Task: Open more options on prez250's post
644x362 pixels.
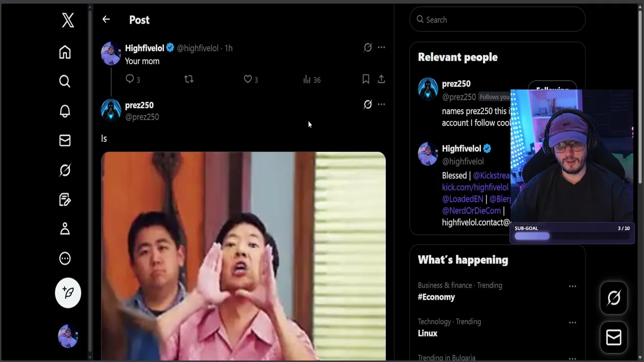Action: (x=381, y=105)
